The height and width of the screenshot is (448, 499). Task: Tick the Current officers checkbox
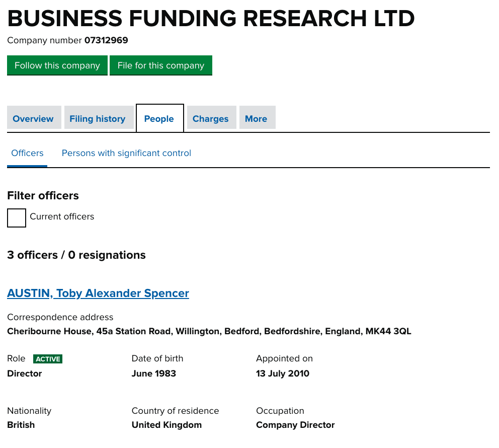[x=17, y=218]
